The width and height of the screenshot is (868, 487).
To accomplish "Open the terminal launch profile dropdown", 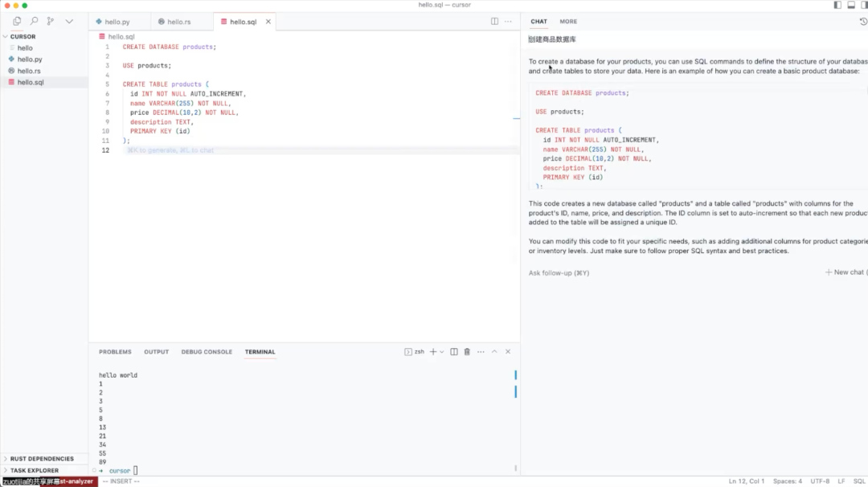I will point(442,352).
